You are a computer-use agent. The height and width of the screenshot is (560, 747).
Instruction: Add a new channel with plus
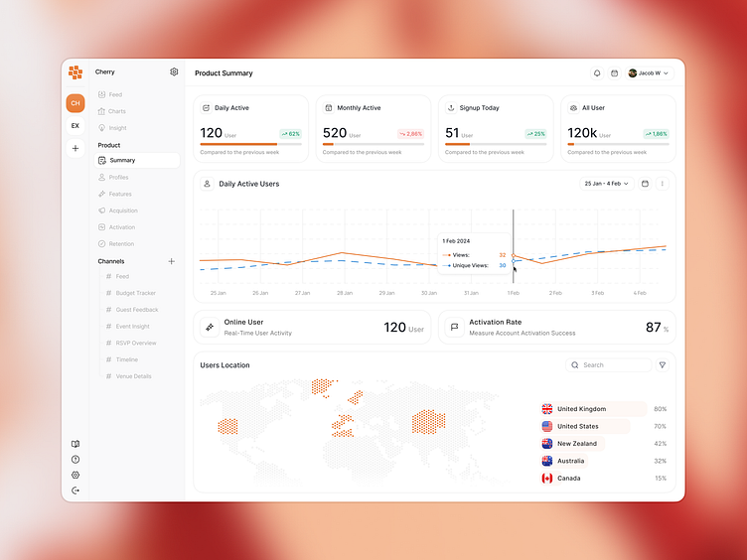click(172, 261)
